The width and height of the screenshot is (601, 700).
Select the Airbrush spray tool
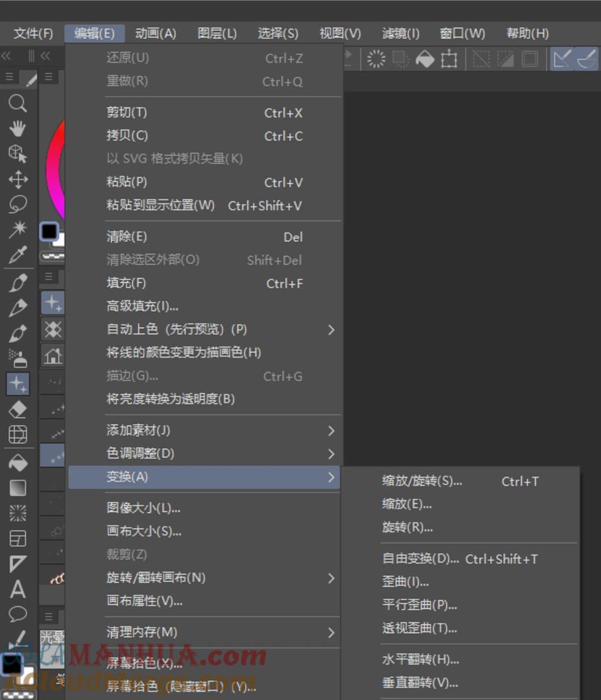point(18,359)
